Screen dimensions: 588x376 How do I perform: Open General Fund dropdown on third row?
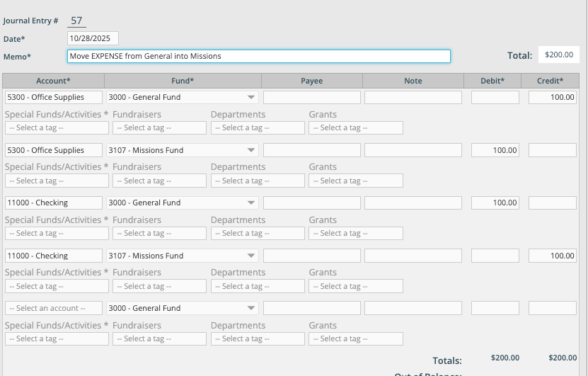point(183,203)
